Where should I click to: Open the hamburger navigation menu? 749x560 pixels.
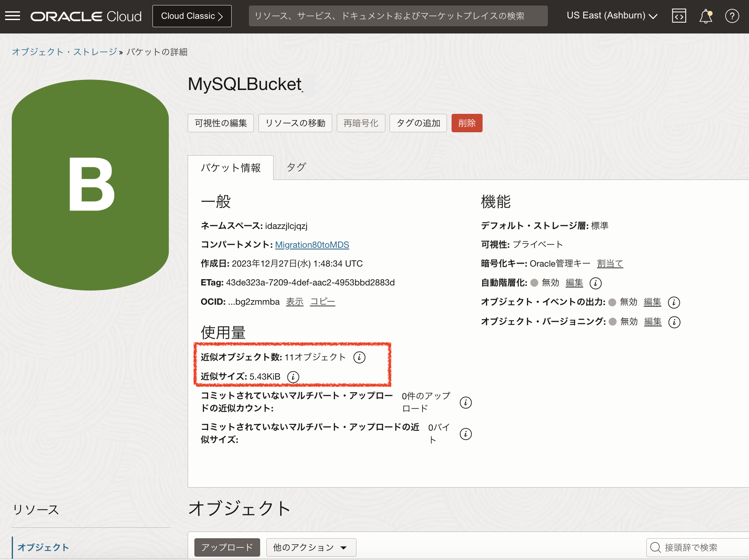point(13,16)
